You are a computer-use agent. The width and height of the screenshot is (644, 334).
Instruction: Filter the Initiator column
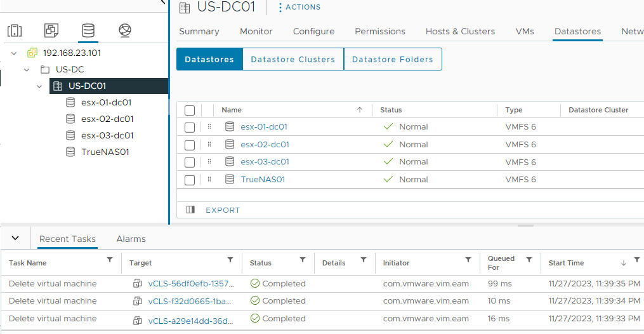(x=468, y=260)
